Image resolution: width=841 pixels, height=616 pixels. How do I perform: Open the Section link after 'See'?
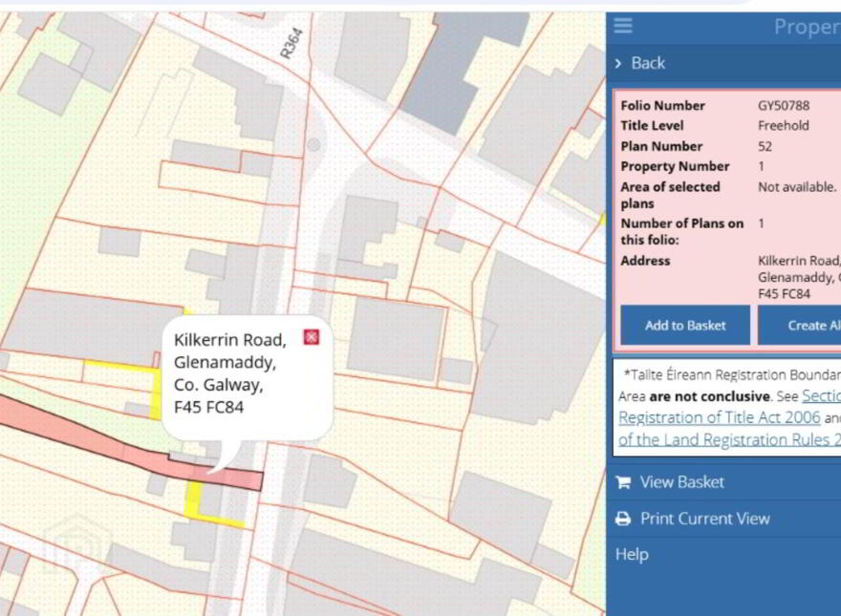[x=821, y=395]
